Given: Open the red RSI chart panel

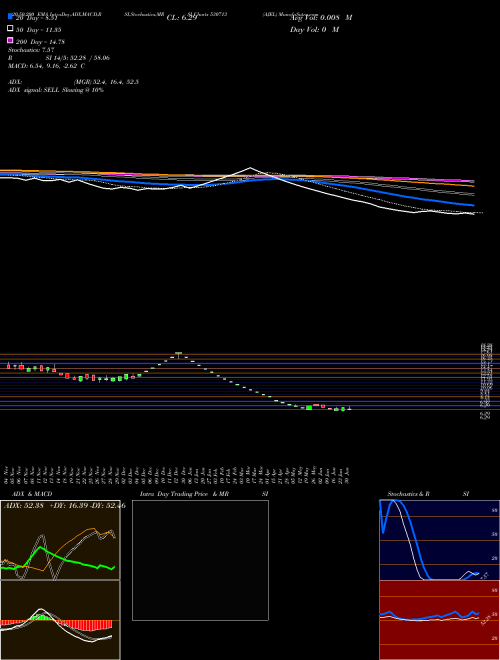Looking at the screenshot, I should pos(439,620).
